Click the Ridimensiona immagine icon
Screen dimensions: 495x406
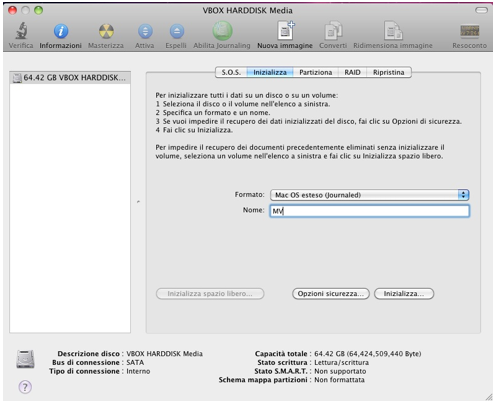pos(393,31)
